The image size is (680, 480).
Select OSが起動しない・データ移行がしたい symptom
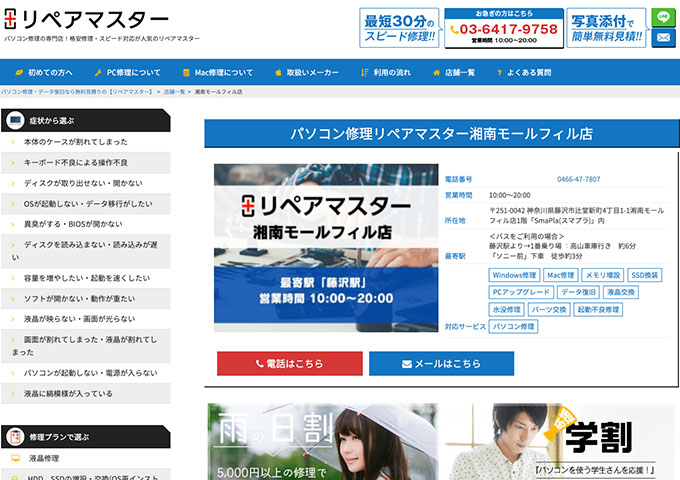(x=85, y=204)
